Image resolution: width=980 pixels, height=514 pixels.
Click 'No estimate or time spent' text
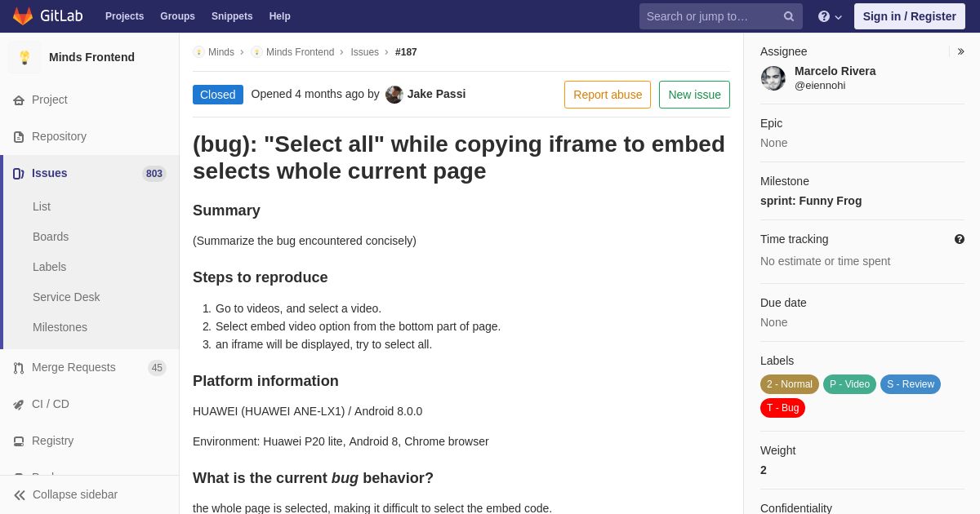click(x=825, y=261)
